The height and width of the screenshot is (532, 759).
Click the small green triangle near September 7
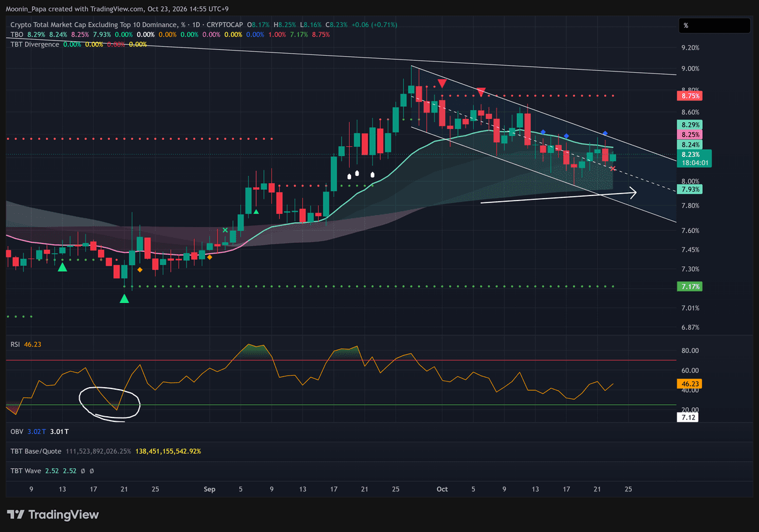point(256,212)
